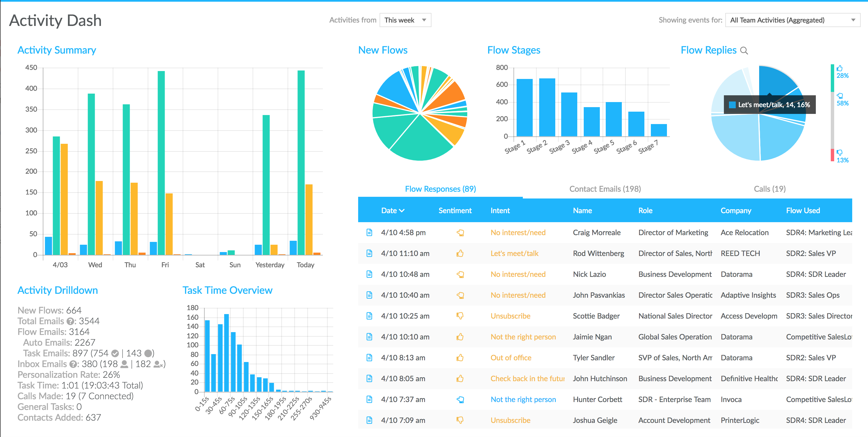Click thumbs-down sentiment icon for Scottie Badger
Image resolution: width=868 pixels, height=437 pixels.
coord(460,316)
